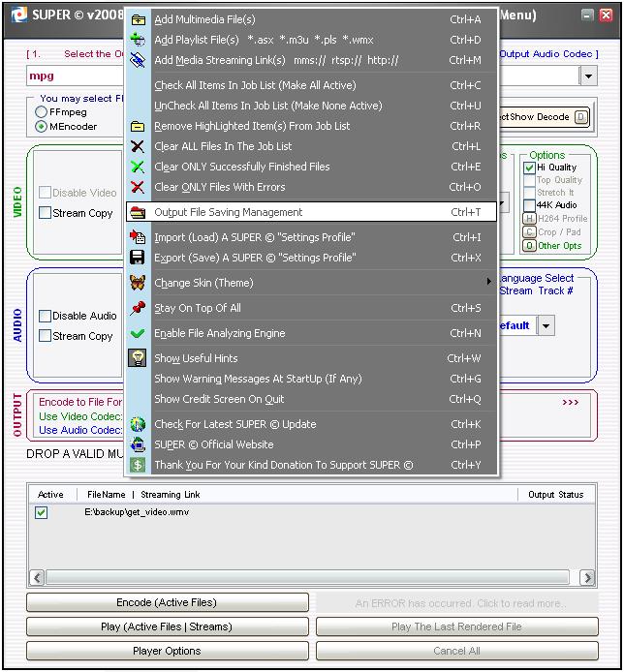Click the job list horizontal scrollbar track
Viewport: 624px width, 672px height.
[x=307, y=577]
